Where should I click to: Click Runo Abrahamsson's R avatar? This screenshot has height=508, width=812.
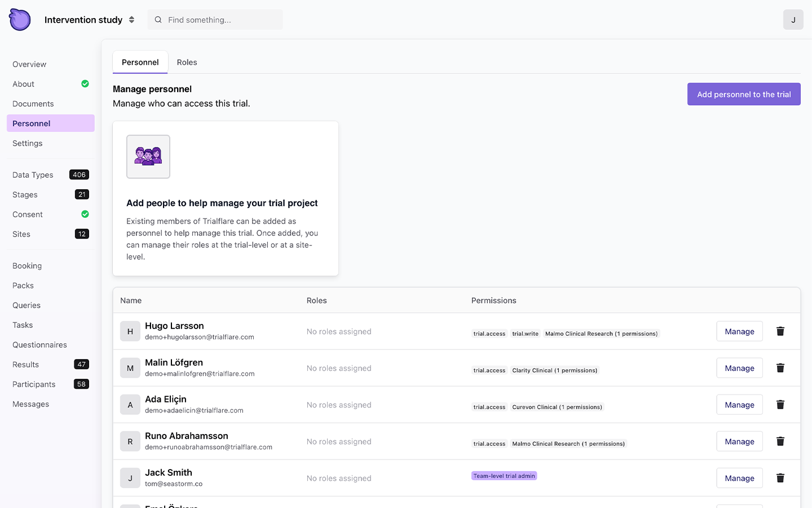130,441
